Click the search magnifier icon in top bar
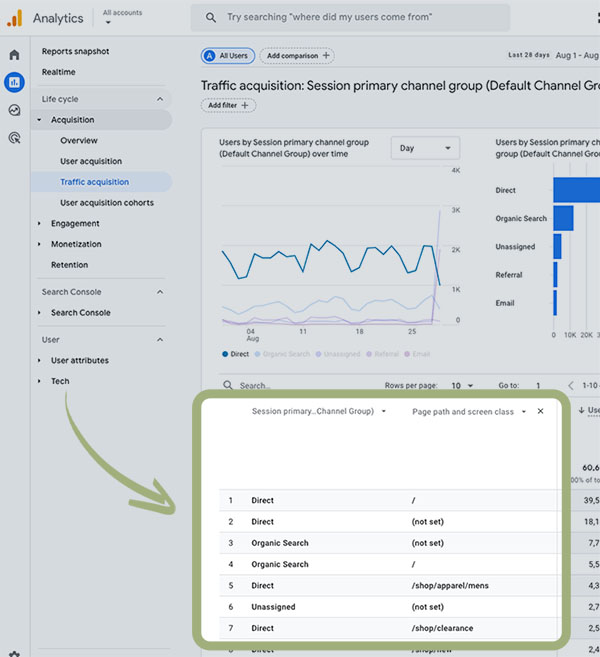 (211, 18)
